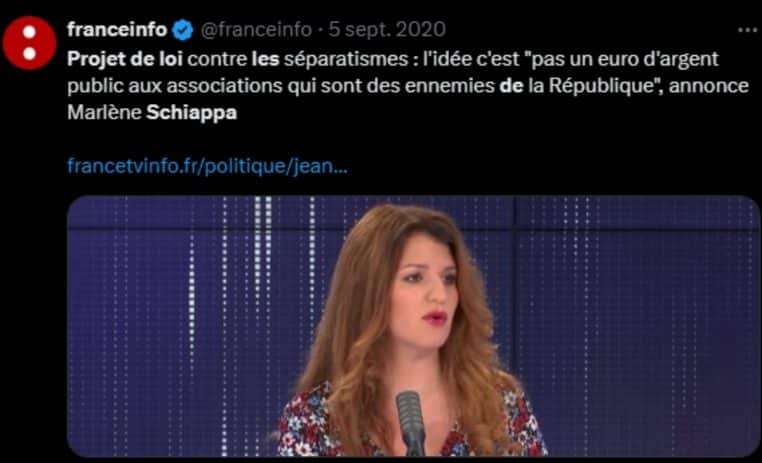Click the bold 'Projet de loi' text
This screenshot has height=463, width=762.
tap(125, 59)
